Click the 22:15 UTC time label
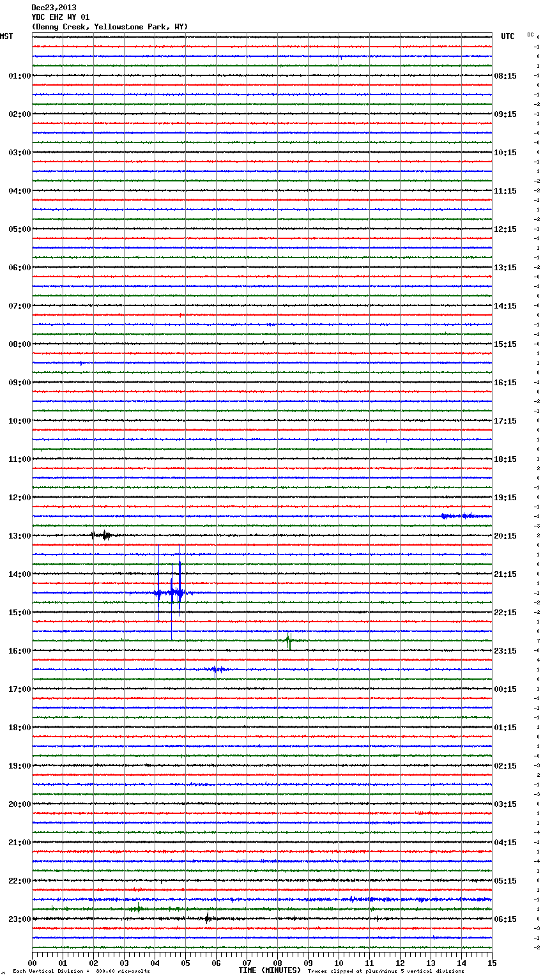This screenshot has width=543, height=980. pyautogui.click(x=505, y=613)
